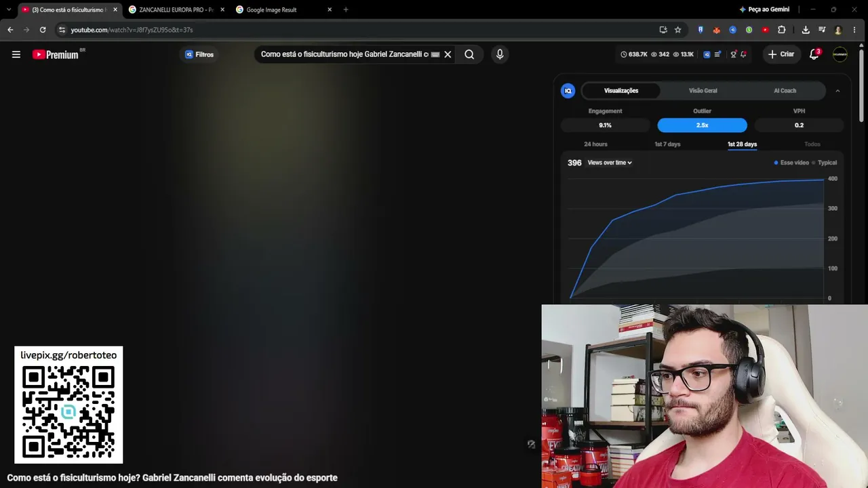Viewport: 868px width, 488px height.
Task: Click the Peça ao Gemini button
Action: [x=764, y=9]
